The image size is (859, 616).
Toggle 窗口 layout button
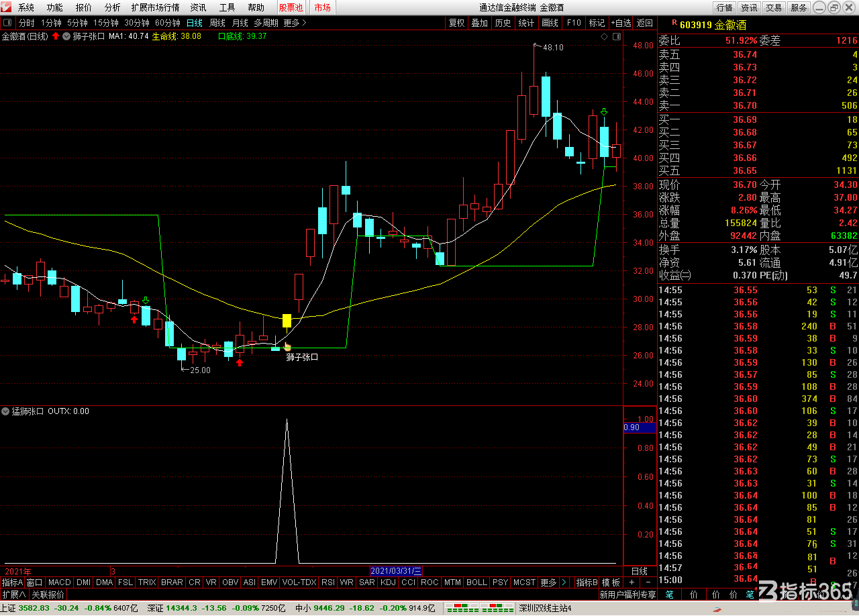[34, 582]
